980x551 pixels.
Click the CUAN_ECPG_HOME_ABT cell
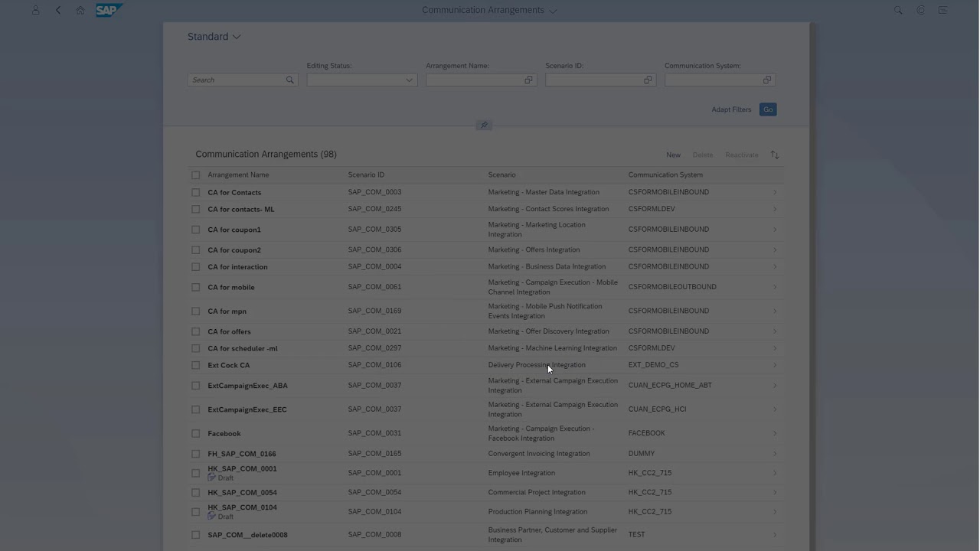pyautogui.click(x=670, y=385)
